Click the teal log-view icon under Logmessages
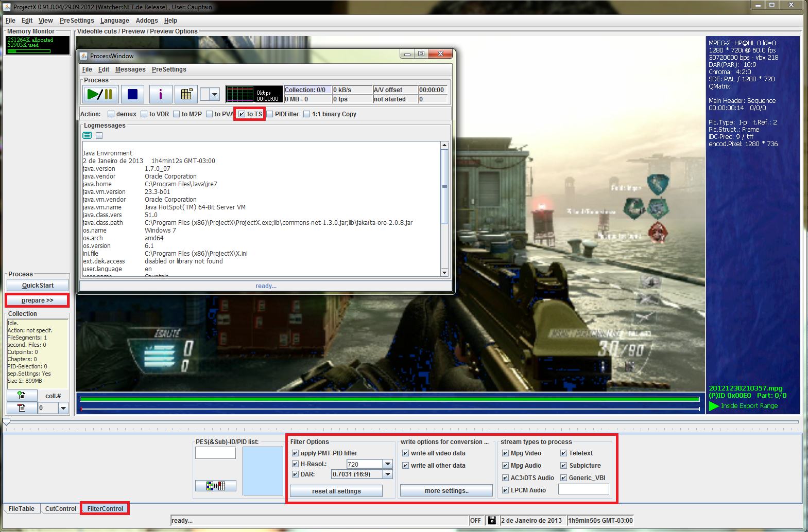 tap(87, 135)
